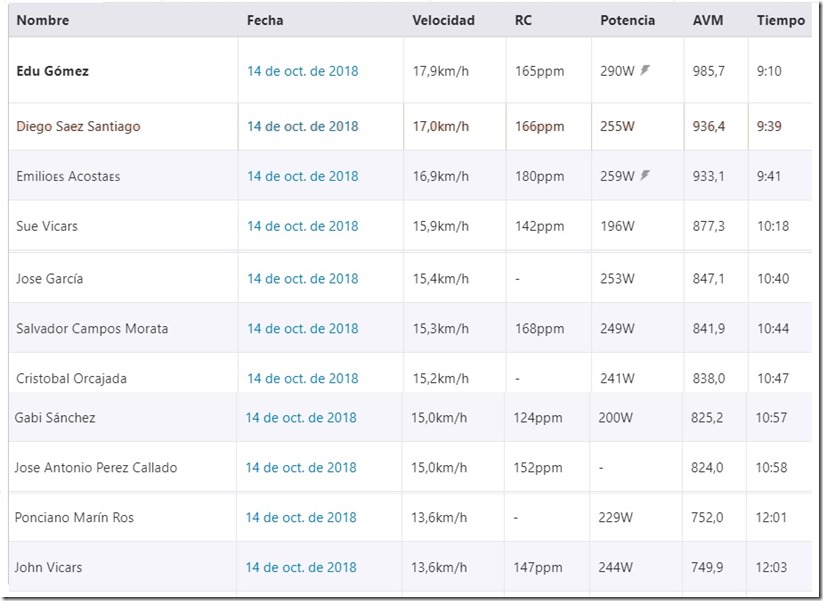This screenshot has height=601, width=823.
Task: Open Diego Saez Santiago's date link
Action: pos(303,126)
